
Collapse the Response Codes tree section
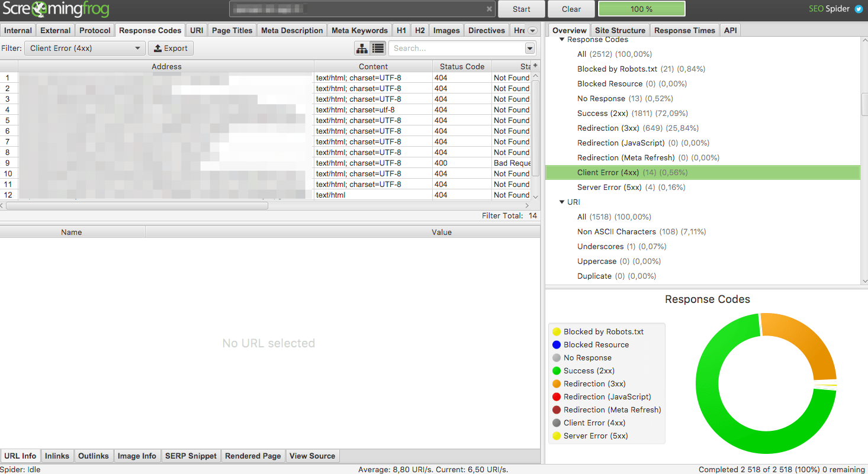pos(562,40)
